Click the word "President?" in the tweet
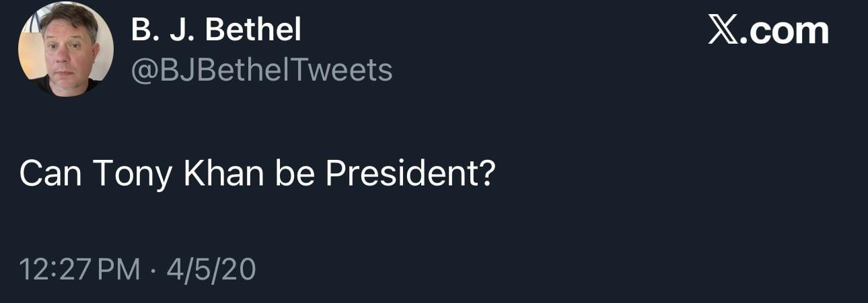 pos(410,175)
